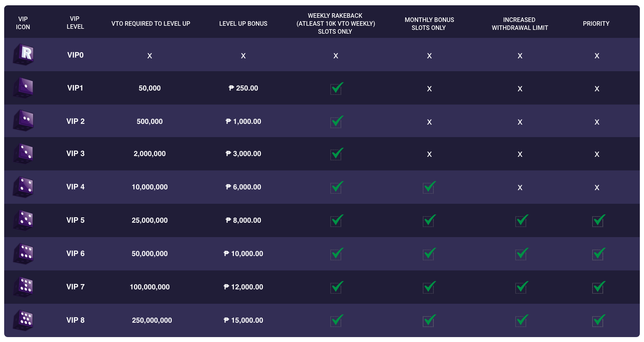Select the VIP 3 three-dot dice icon
Screen dimensions: 644x342
click(x=24, y=153)
